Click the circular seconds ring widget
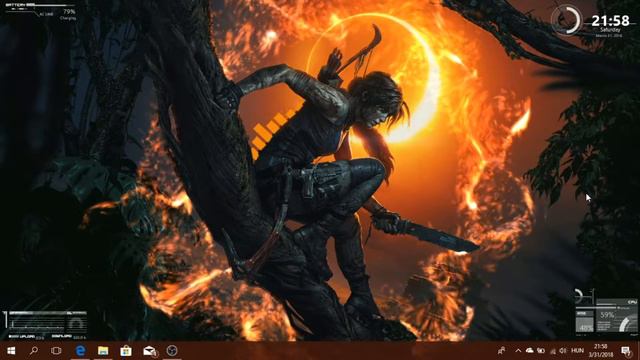This screenshot has height=360, width=640. (x=566, y=20)
